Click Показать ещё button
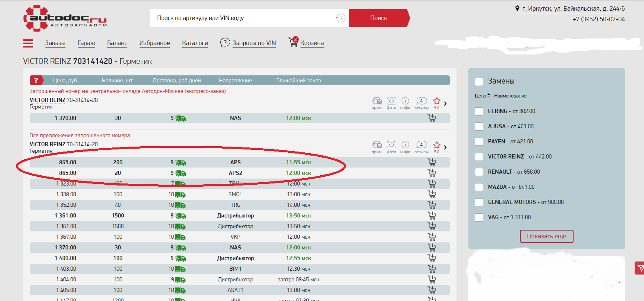This screenshot has width=644, height=301. click(547, 236)
